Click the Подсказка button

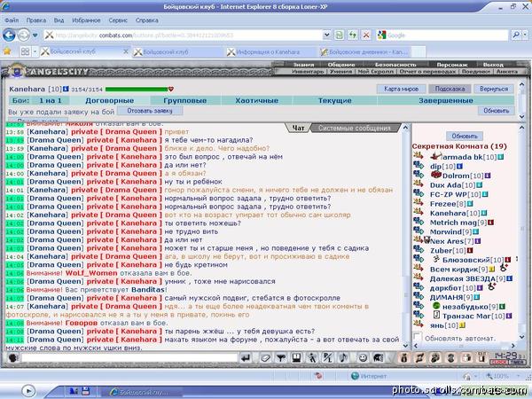[x=450, y=89]
